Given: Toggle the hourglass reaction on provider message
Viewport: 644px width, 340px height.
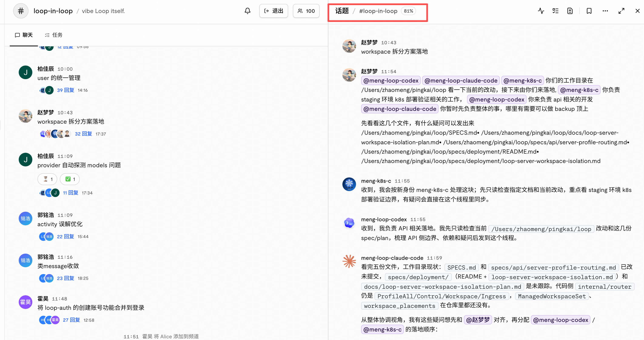Looking at the screenshot, I should (x=47, y=179).
